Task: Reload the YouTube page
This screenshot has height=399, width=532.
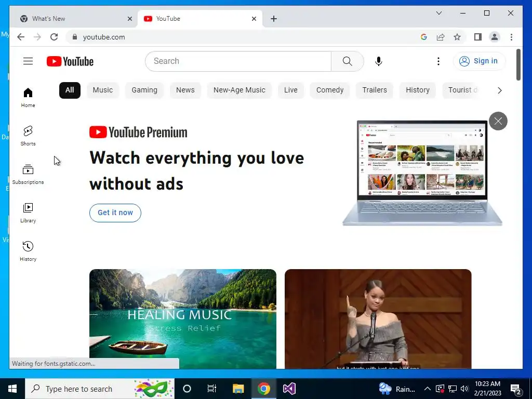Action: click(x=54, y=37)
